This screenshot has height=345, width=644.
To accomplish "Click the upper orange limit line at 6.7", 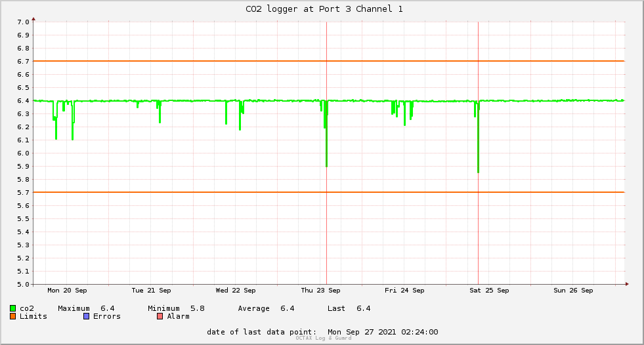I will (x=329, y=61).
